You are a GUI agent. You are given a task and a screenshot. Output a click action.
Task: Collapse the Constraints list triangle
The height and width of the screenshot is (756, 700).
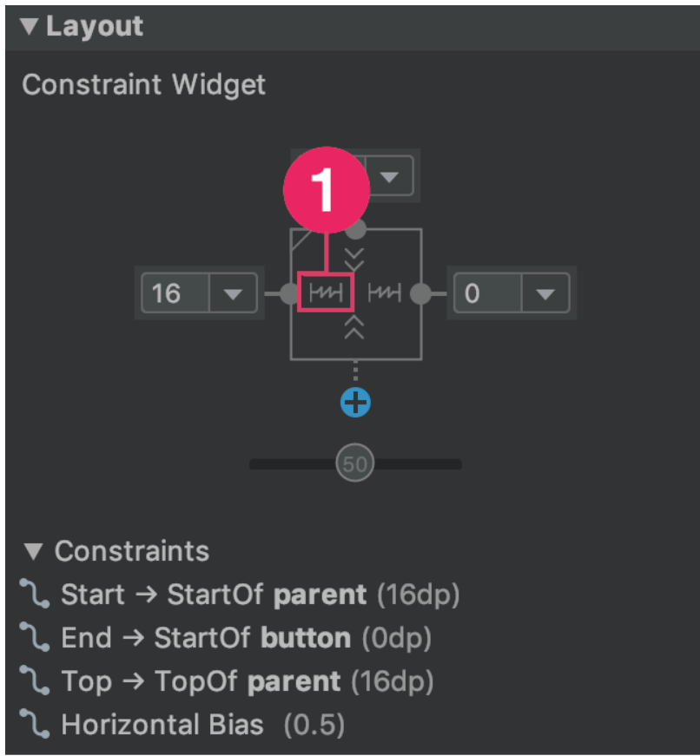33,551
